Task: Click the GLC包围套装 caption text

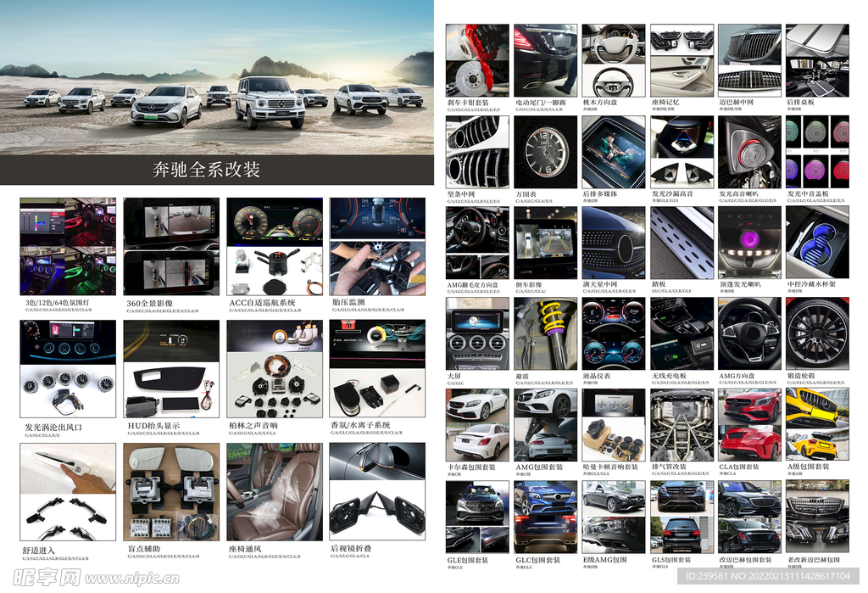Action: pos(538,560)
